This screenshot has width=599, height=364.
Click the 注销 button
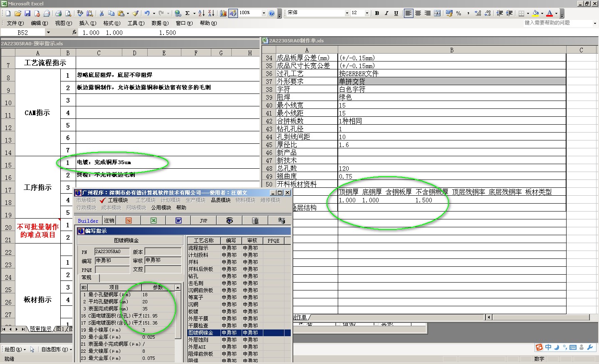(x=109, y=221)
